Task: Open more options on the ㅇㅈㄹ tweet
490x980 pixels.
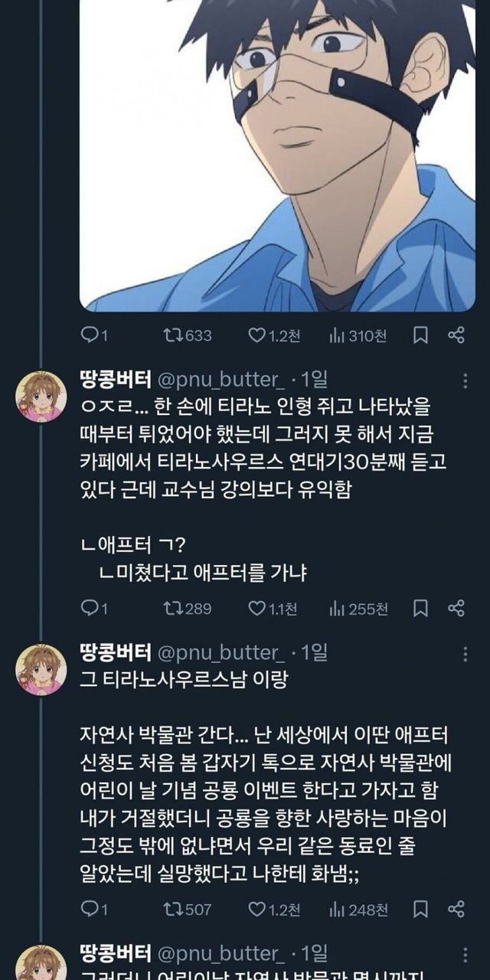Action: [x=465, y=381]
